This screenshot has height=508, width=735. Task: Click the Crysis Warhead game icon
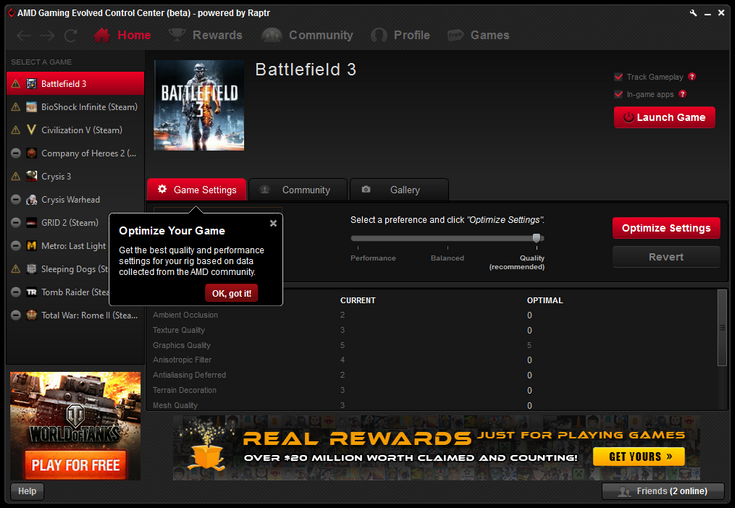coord(31,200)
